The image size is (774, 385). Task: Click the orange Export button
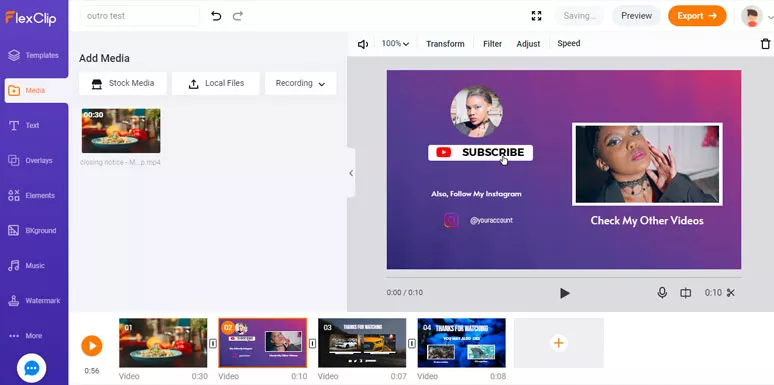coord(697,16)
